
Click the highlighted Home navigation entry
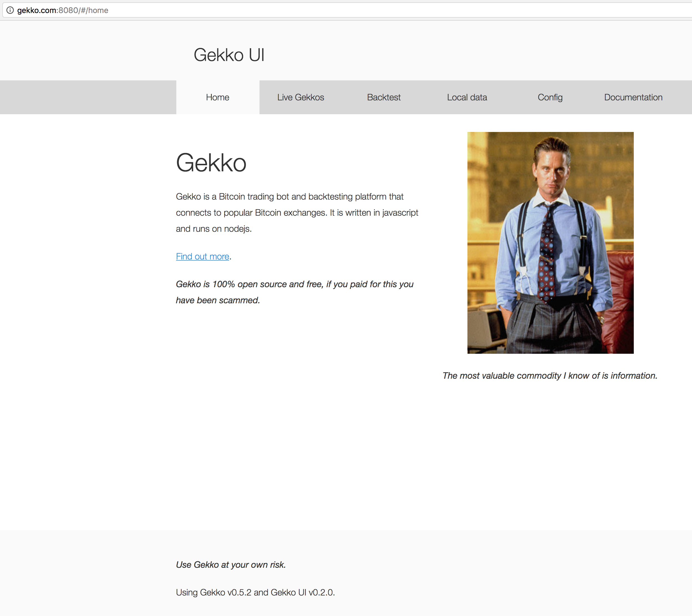tap(217, 97)
